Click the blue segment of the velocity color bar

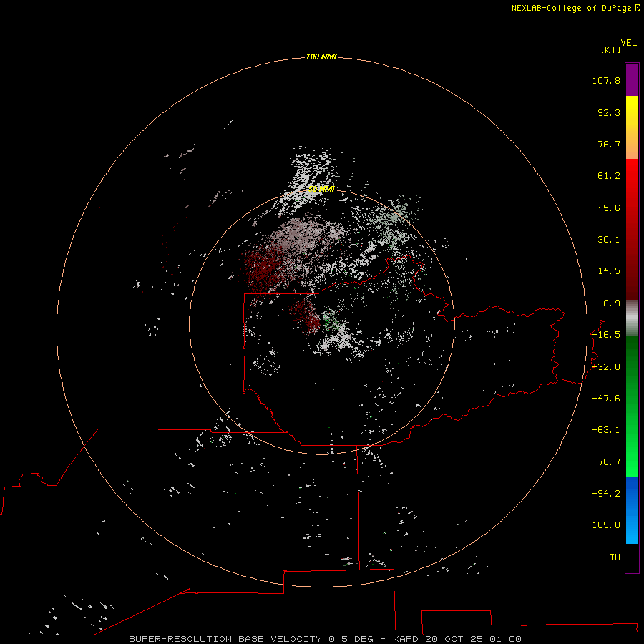pyautogui.click(x=632, y=510)
